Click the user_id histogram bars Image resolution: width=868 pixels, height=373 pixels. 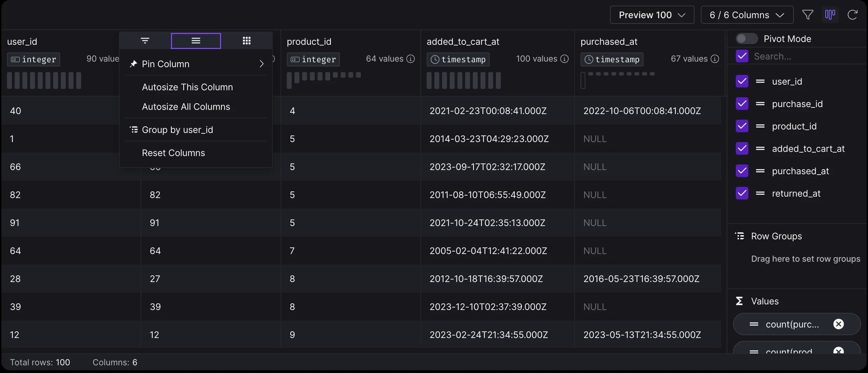44,80
